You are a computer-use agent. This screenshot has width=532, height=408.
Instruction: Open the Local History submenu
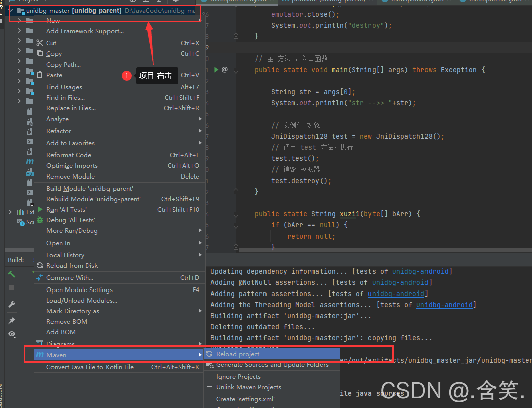120,255
